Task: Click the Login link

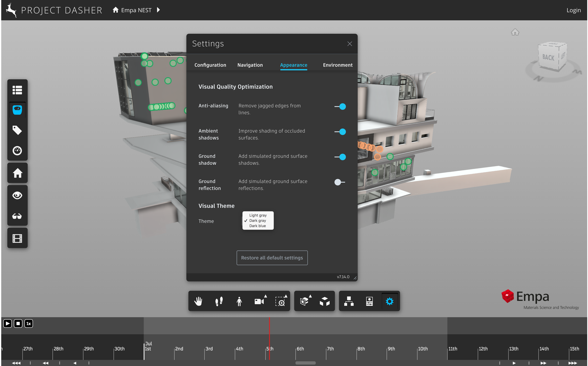Action: pyautogui.click(x=574, y=10)
